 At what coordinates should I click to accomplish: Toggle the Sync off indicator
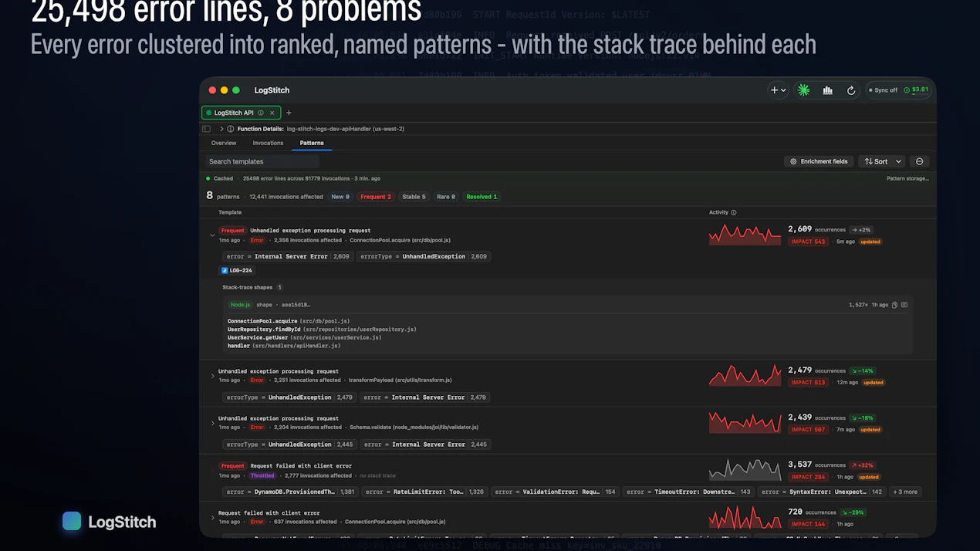coord(883,90)
